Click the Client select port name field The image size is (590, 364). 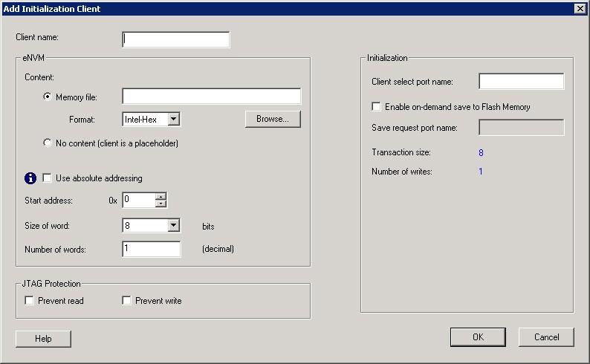click(521, 81)
